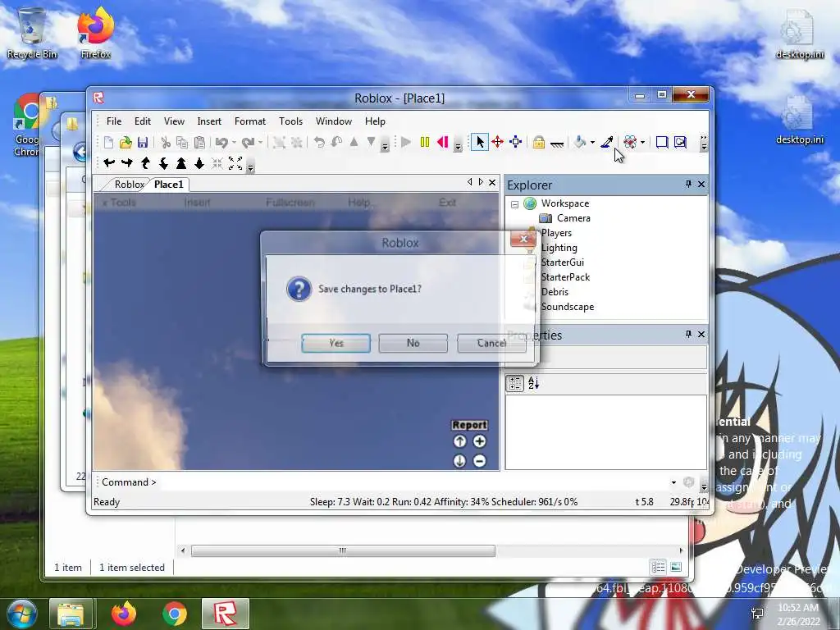Screen dimensions: 840x630
Task: Click into the Command input field
Action: [413, 482]
